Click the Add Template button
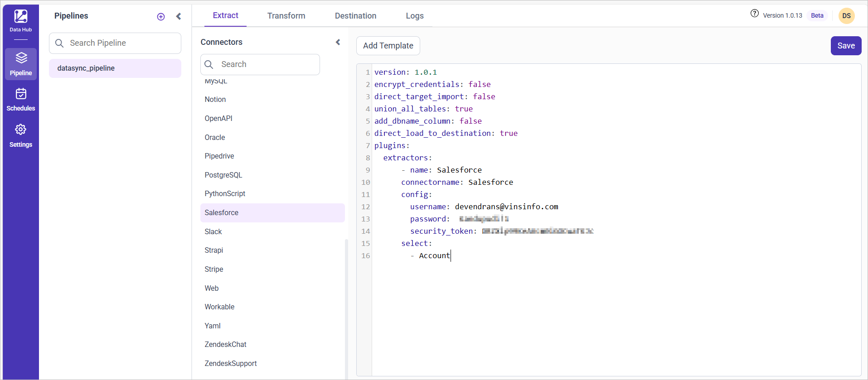Screen dimensions: 868x380 388,46
